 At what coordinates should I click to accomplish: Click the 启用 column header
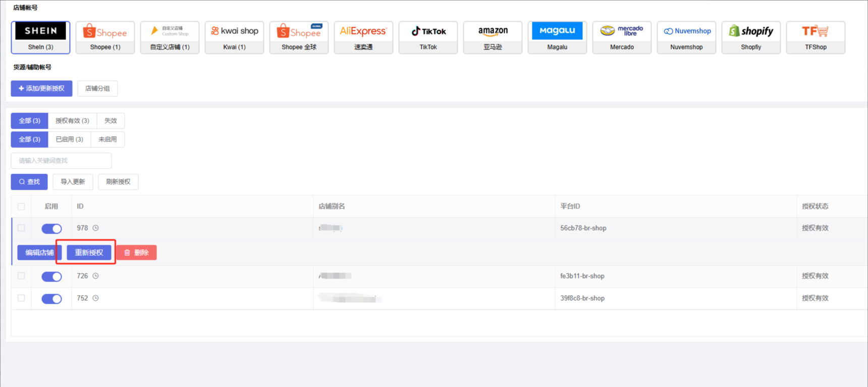pyautogui.click(x=51, y=206)
